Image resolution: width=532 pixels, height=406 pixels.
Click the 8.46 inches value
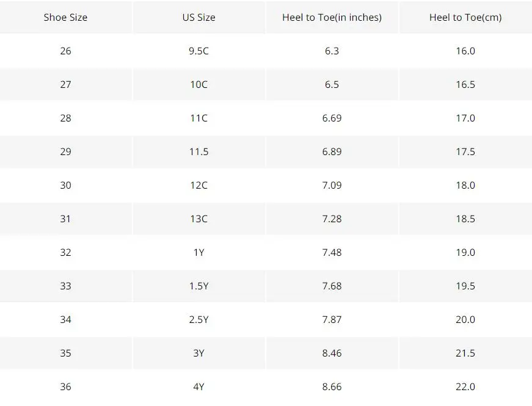(332, 353)
